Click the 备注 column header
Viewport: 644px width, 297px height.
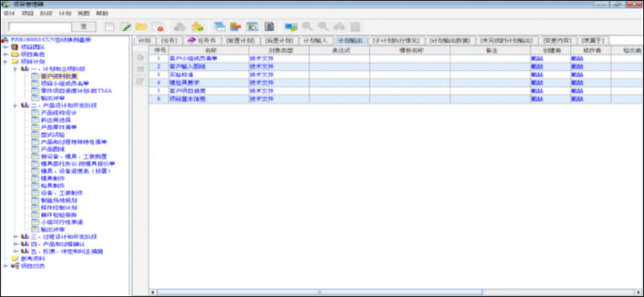tap(490, 49)
